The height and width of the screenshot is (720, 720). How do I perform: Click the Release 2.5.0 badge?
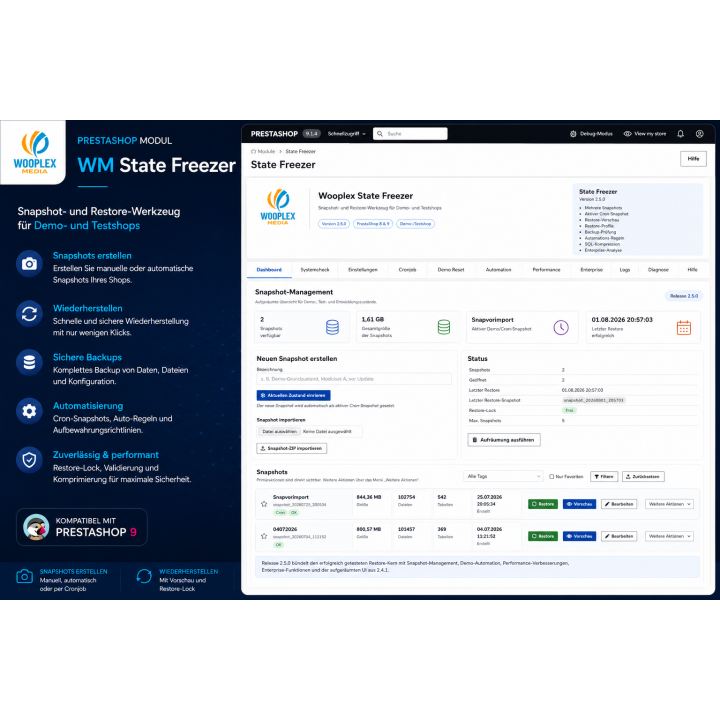click(684, 296)
